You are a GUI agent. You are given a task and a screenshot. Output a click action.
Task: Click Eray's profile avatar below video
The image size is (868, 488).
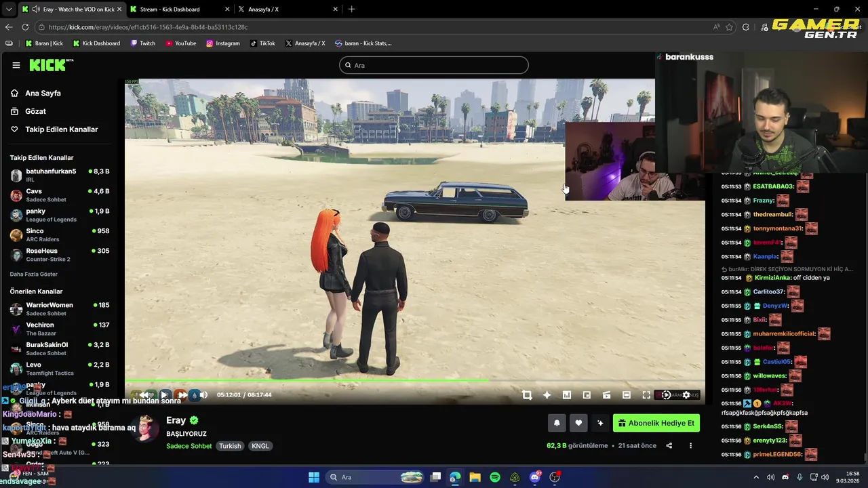[x=145, y=428]
